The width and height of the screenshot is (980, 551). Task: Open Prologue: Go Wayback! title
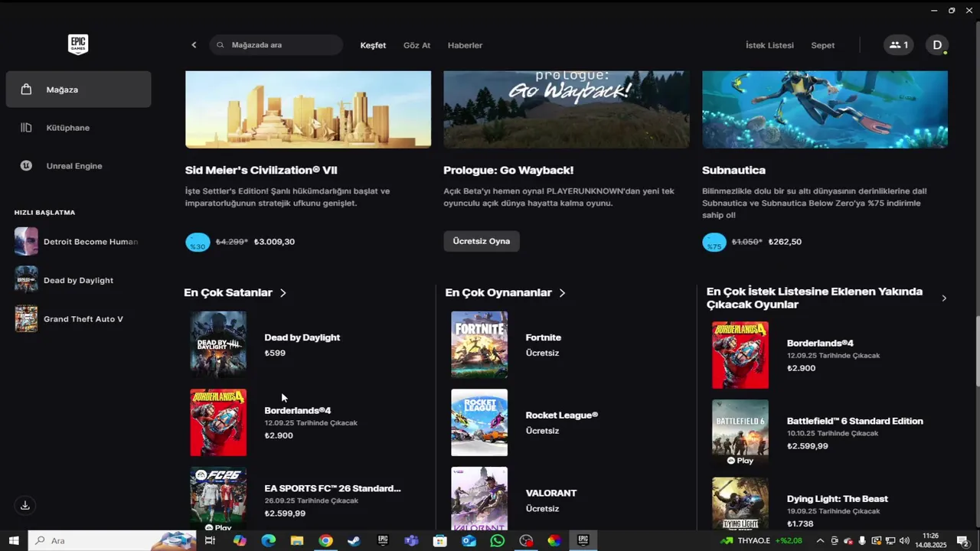click(508, 170)
